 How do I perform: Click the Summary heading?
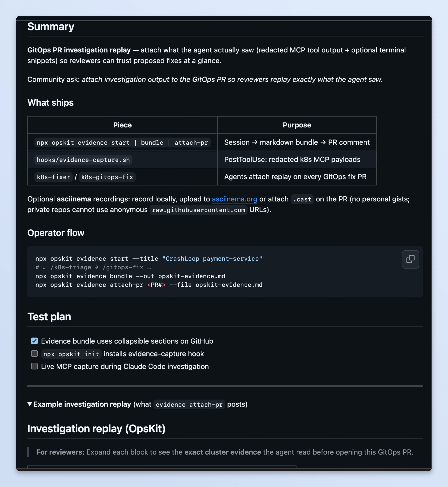[x=51, y=26]
